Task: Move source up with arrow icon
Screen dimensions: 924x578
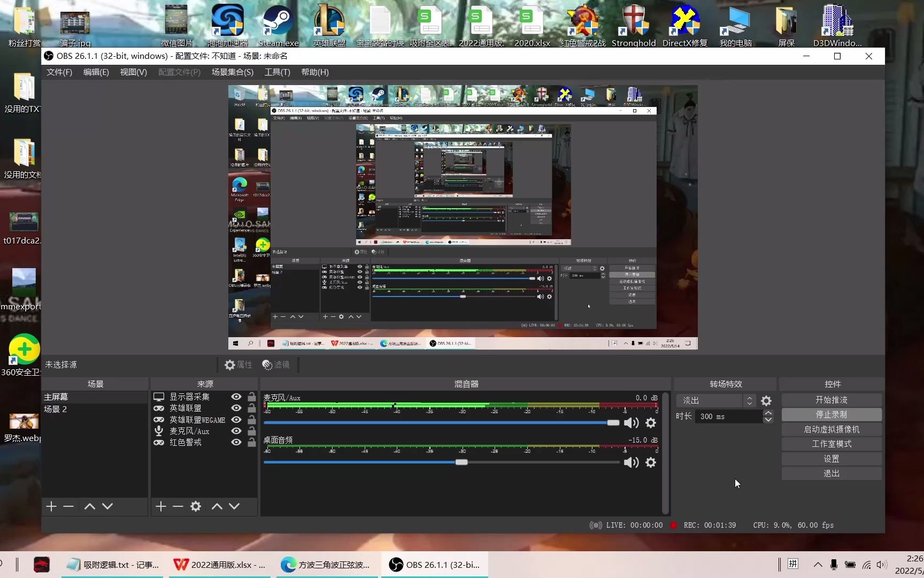Action: [x=217, y=506]
